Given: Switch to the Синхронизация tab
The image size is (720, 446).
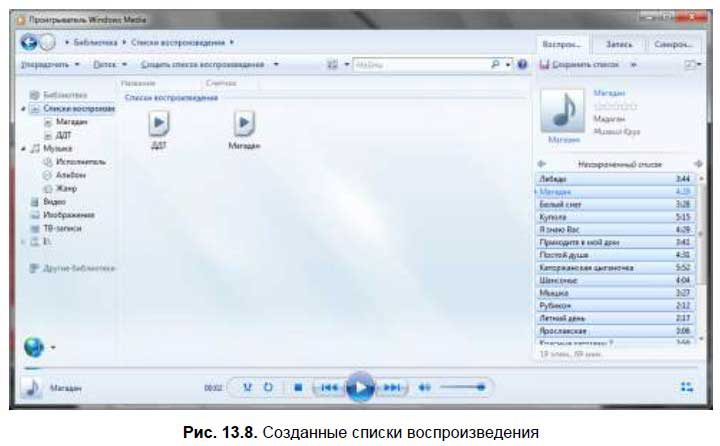Looking at the screenshot, I should point(673,45).
